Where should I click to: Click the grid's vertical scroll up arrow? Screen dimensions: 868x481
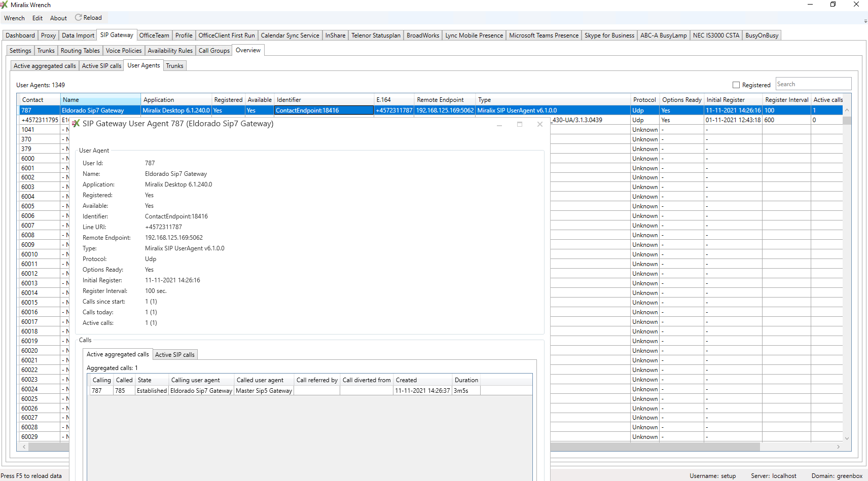click(847, 110)
